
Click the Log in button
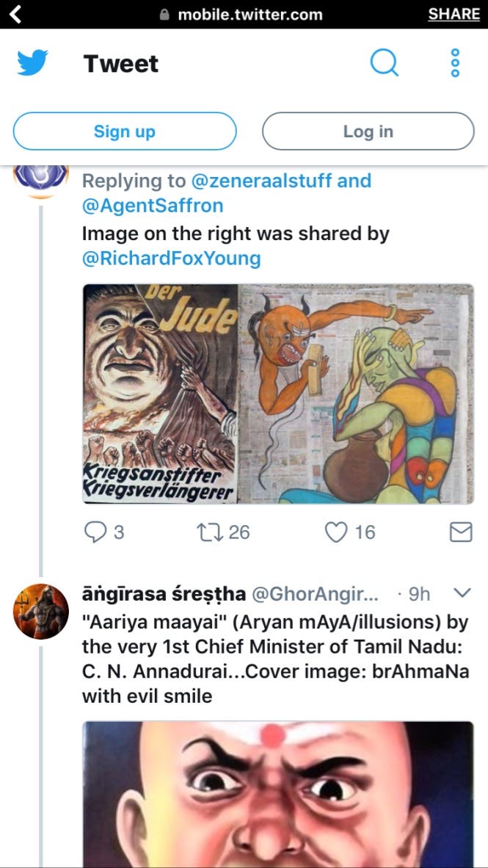(x=368, y=131)
